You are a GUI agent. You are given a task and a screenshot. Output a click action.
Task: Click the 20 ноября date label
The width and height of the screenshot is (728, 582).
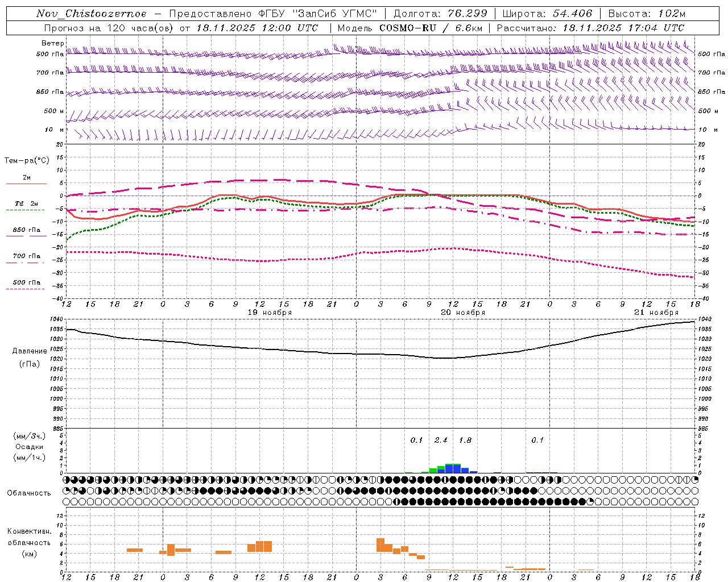coord(463,313)
